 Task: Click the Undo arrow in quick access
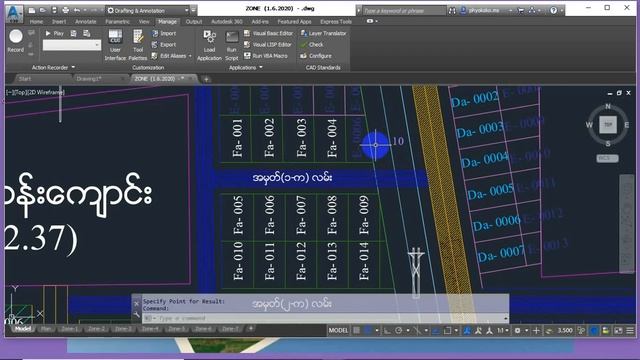77,10
